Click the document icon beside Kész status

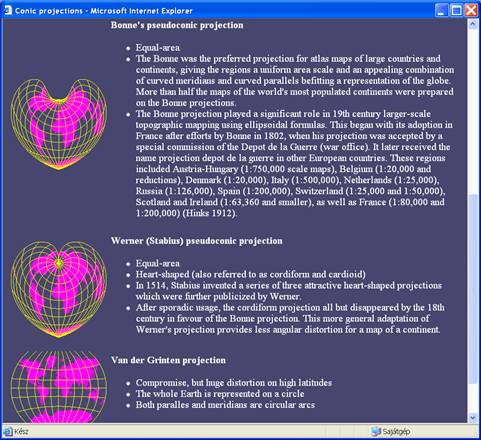pyautogui.click(x=8, y=431)
